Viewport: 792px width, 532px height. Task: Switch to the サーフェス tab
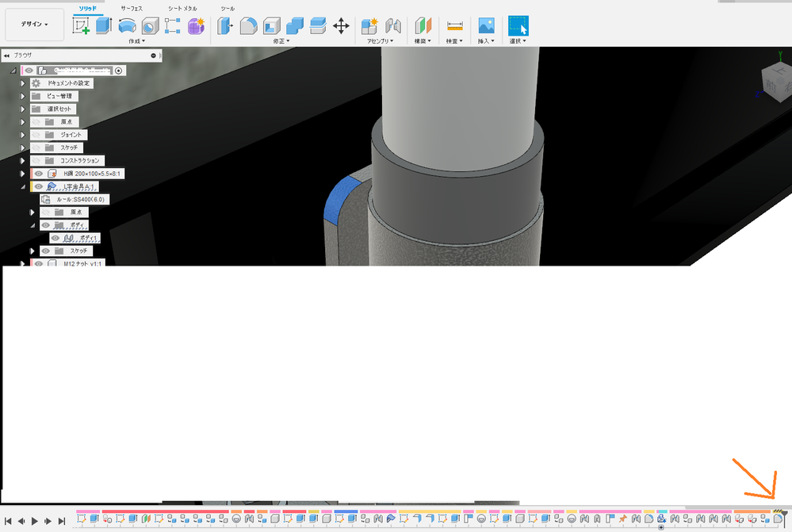(x=132, y=9)
